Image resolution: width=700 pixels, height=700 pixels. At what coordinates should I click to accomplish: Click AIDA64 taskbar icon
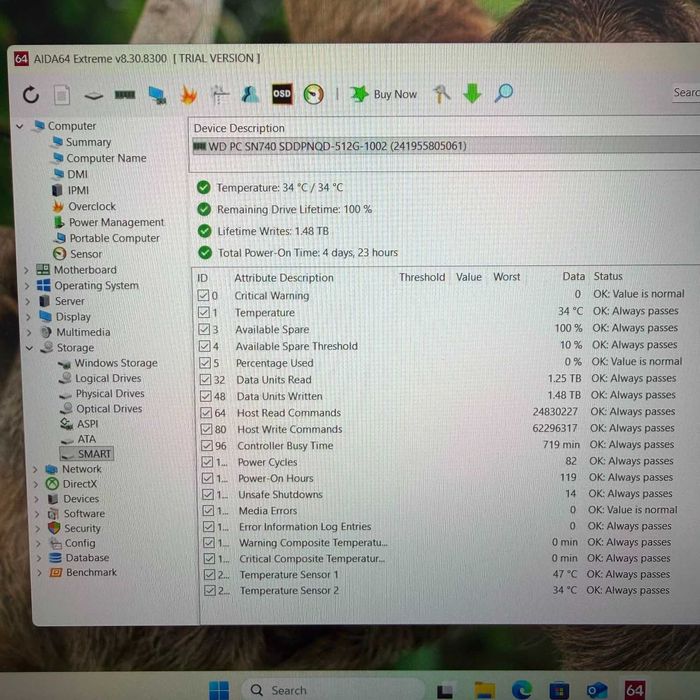[634, 690]
